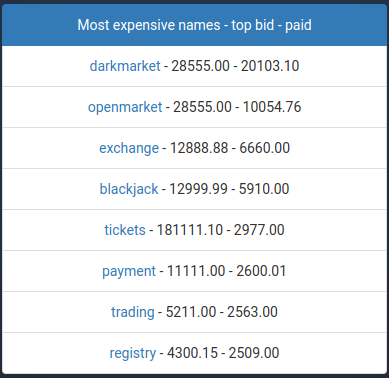This screenshot has height=378, width=389.
Task: Open the payment name link
Action: (129, 271)
